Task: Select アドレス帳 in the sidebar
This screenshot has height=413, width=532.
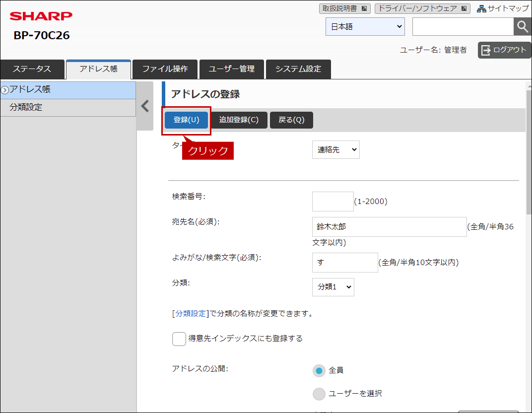Action: click(x=68, y=90)
